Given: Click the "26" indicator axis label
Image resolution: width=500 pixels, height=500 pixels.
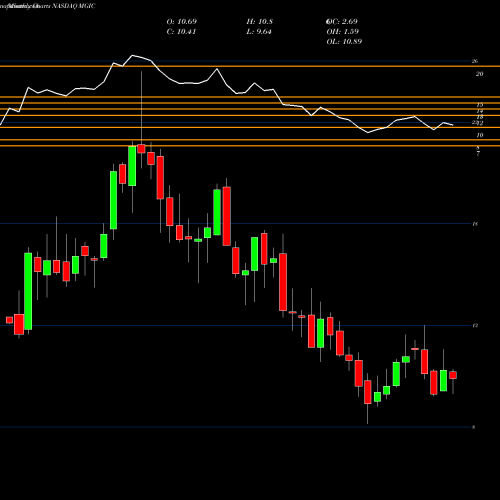Looking at the screenshot, I should 475,61.
